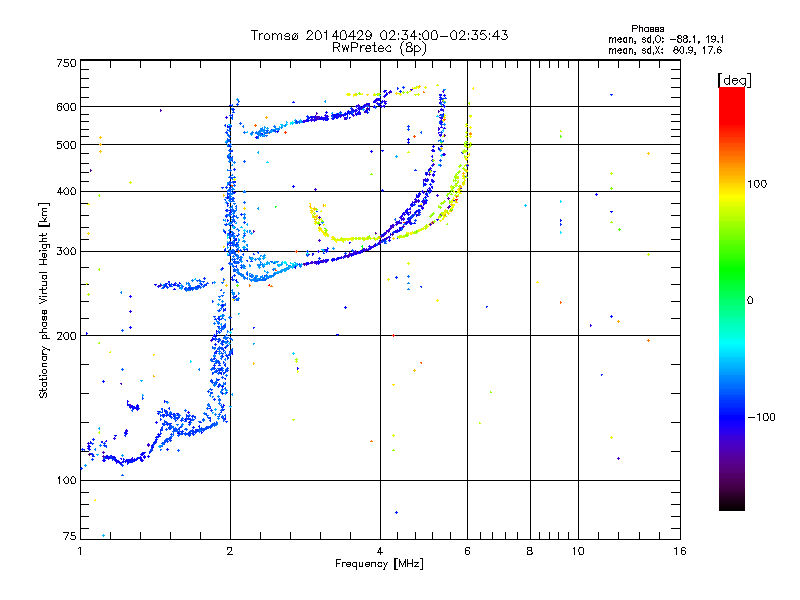Click the y-axis tick label "600"
This screenshot has width=800, height=600.
[66, 107]
